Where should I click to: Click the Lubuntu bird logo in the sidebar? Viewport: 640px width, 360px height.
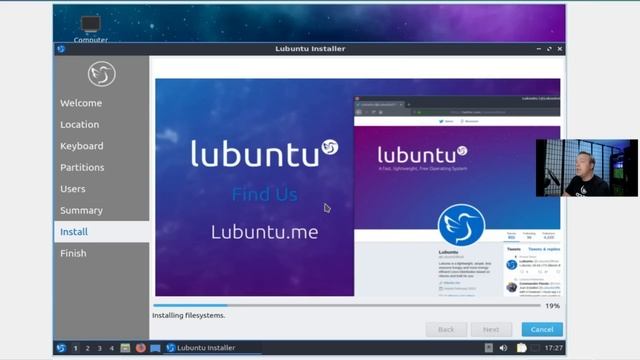pyautogui.click(x=102, y=74)
